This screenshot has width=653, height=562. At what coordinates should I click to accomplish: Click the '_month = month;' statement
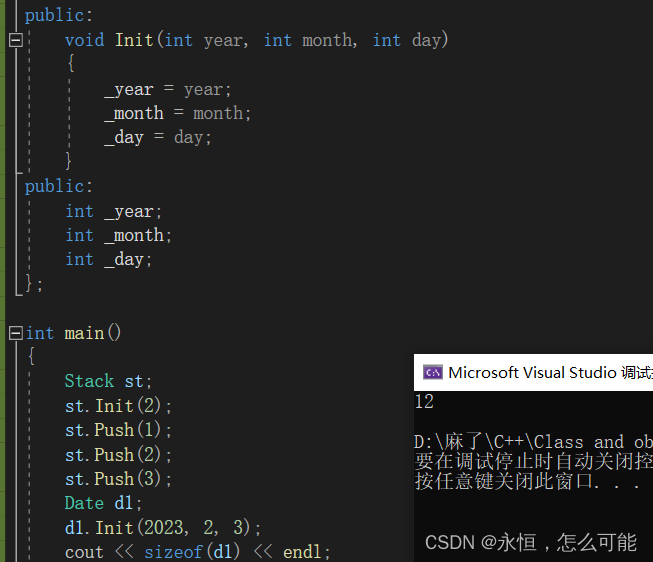tap(177, 113)
